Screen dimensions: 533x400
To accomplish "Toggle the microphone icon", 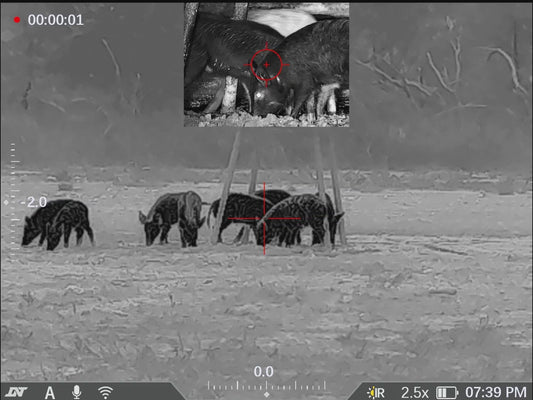I will tap(77, 392).
